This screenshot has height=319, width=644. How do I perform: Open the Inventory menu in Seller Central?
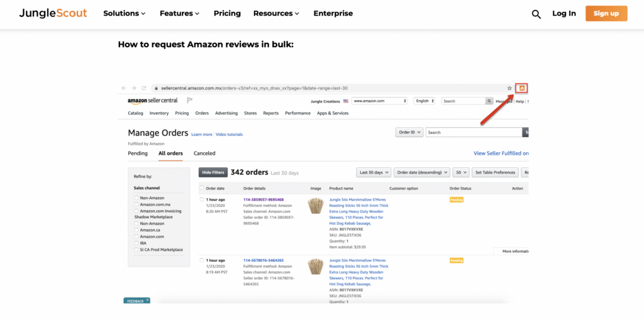159,113
